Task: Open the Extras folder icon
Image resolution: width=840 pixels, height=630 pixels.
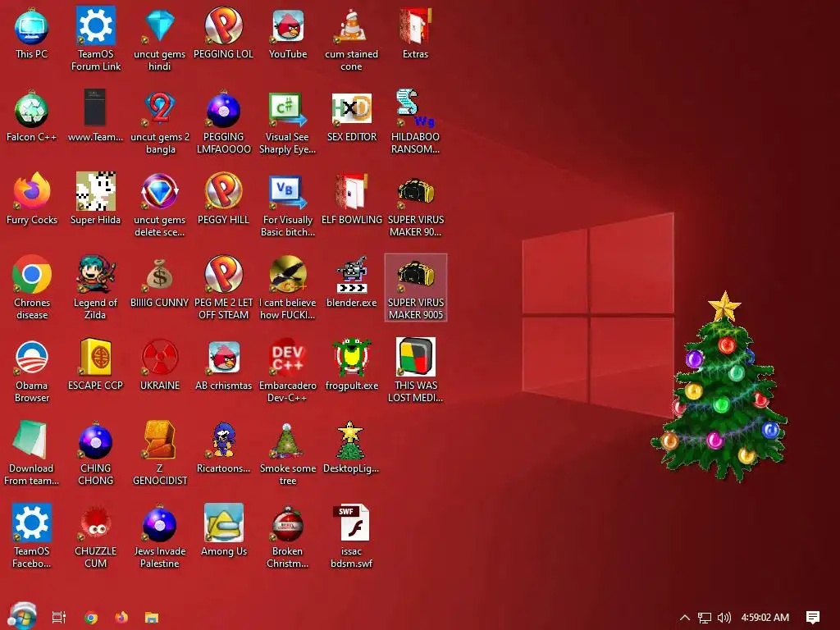Action: click(415, 34)
